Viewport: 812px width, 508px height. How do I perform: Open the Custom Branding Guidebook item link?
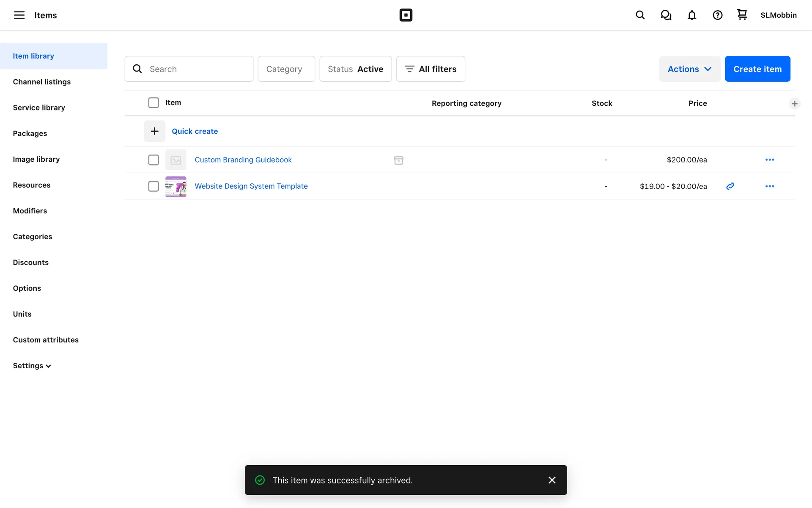point(243,160)
